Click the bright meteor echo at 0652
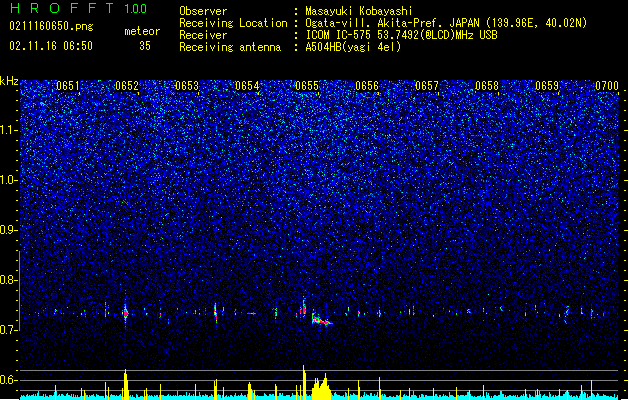The width and height of the screenshot is (629, 400). pos(126,313)
